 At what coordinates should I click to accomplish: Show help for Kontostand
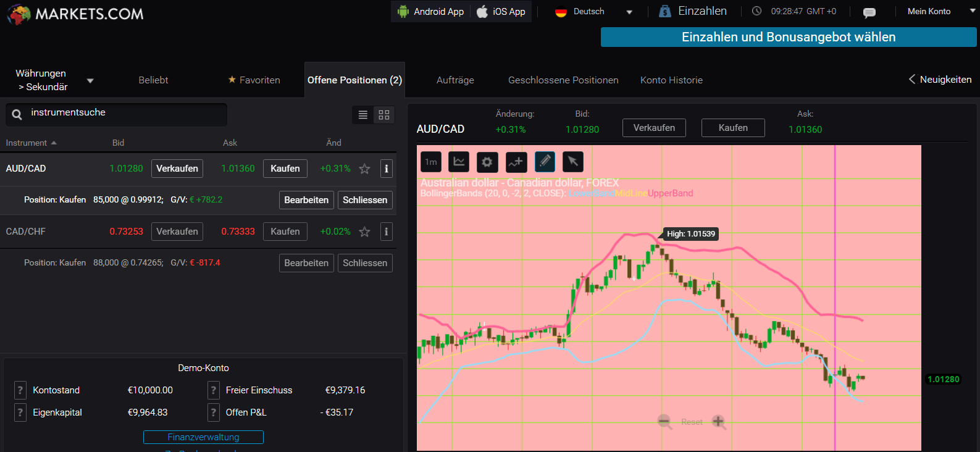[x=20, y=390]
